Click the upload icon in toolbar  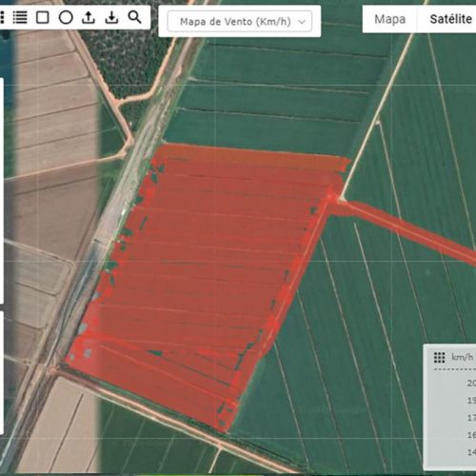[89, 17]
